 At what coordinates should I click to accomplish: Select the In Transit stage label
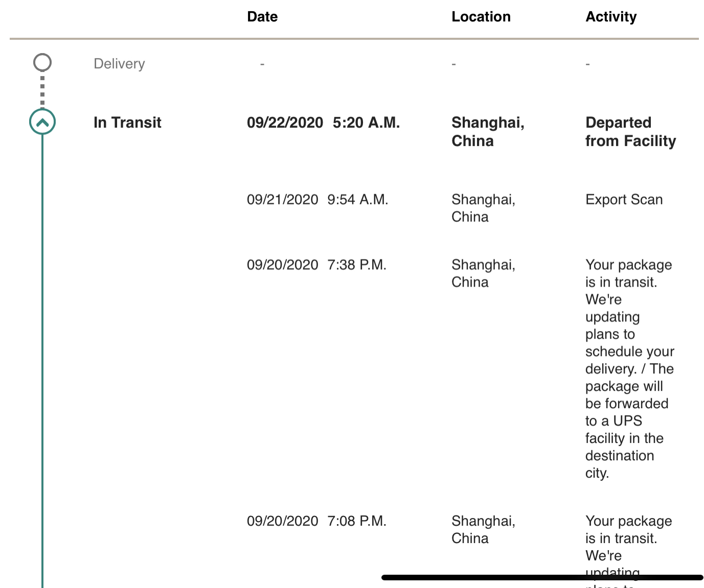[127, 123]
